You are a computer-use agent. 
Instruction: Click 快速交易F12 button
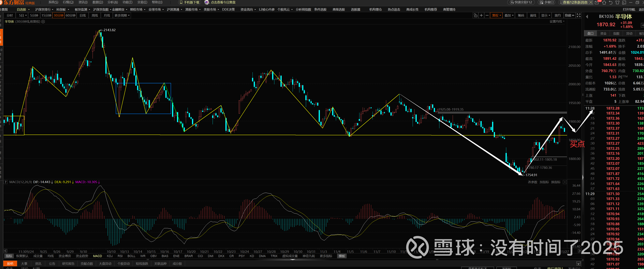point(521,2)
